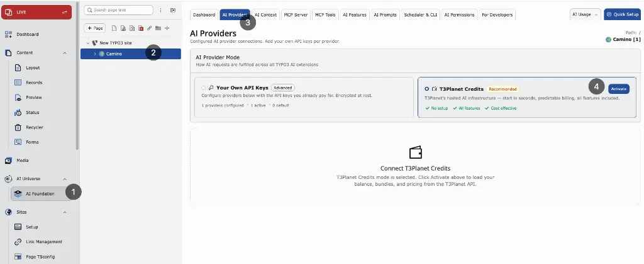
Task: Switch to the AI Context tab
Action: pos(266,14)
